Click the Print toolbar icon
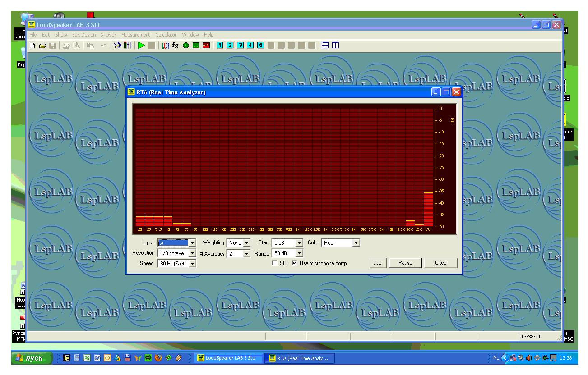The width and height of the screenshot is (588, 375). pos(66,46)
